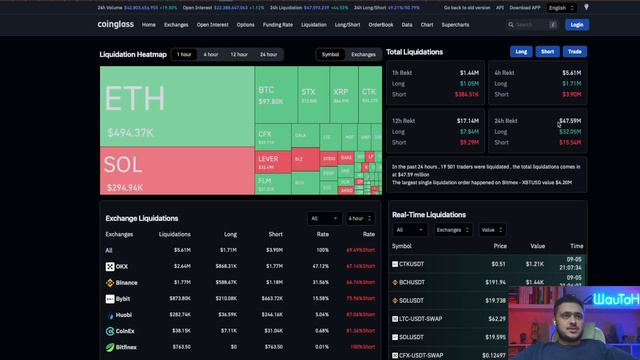Open the Funding Rate menu

[x=278, y=25]
